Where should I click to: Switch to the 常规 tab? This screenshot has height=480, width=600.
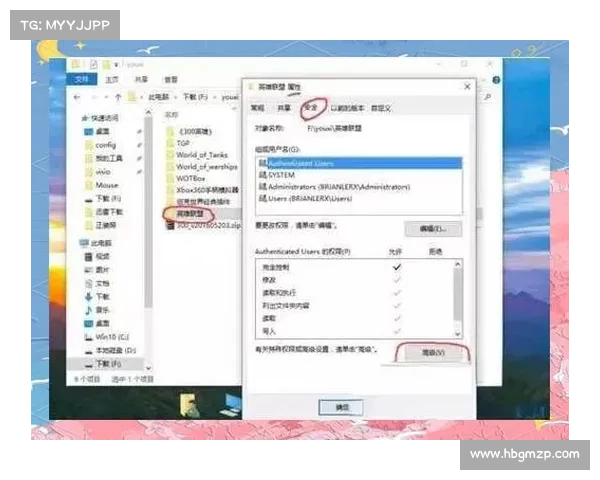point(257,107)
